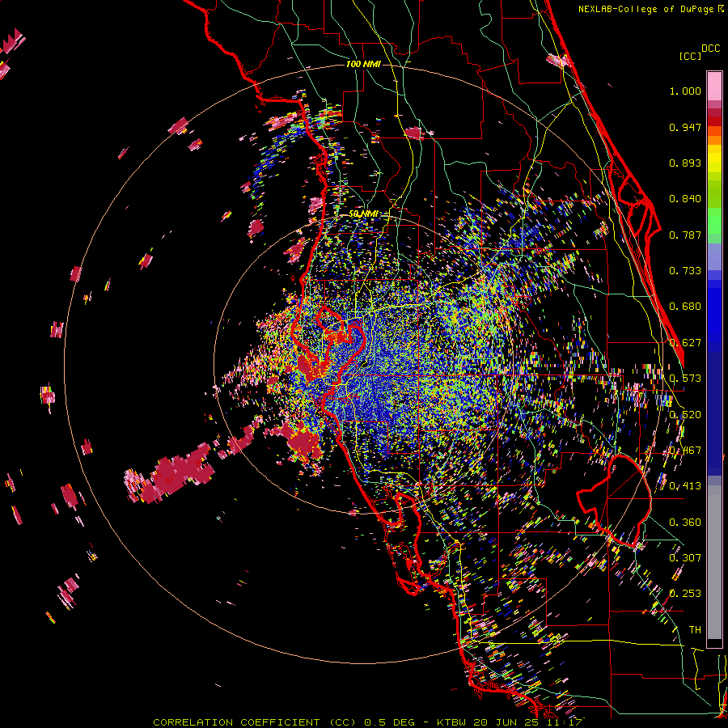Click the KTBW station identifier
Viewport: 728px width, 728px height.
(x=451, y=722)
